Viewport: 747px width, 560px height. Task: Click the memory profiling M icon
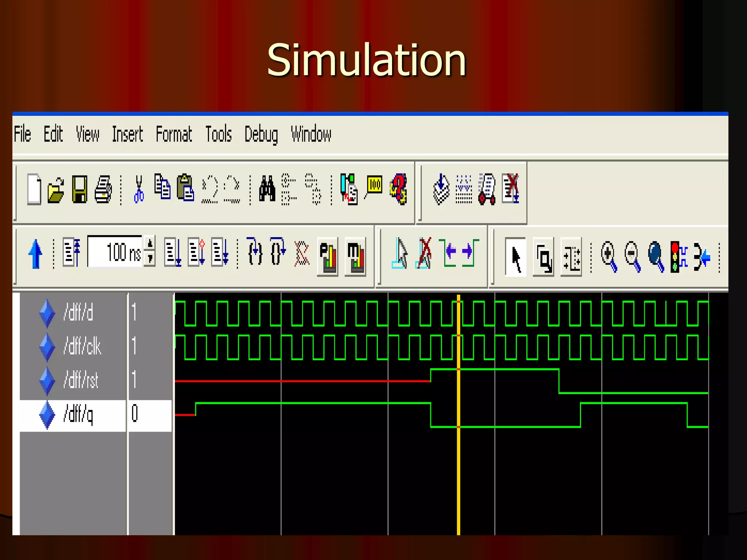tap(355, 256)
